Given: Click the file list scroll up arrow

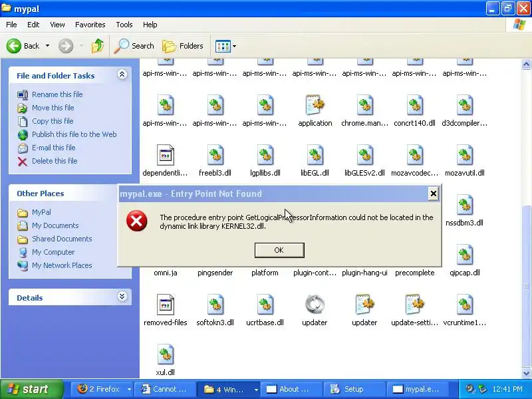Looking at the screenshot, I should (526, 64).
